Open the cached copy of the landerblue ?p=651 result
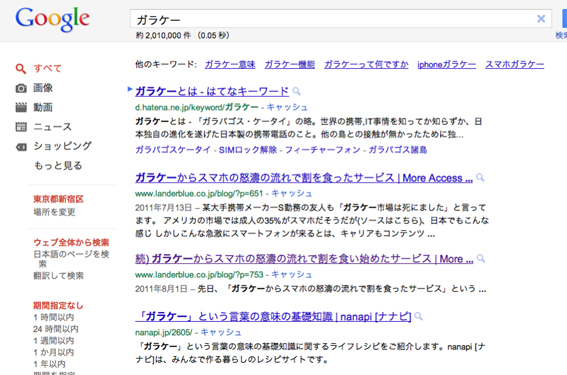567x375 pixels. tap(292, 193)
